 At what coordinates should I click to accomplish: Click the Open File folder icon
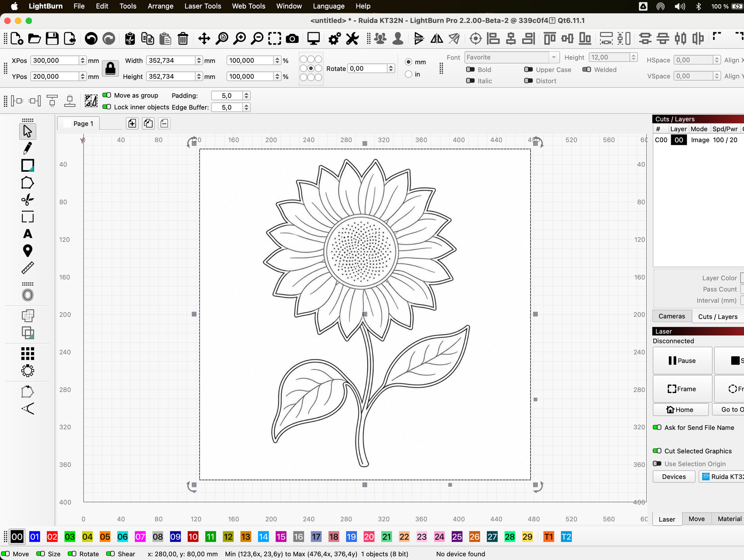coord(34,38)
